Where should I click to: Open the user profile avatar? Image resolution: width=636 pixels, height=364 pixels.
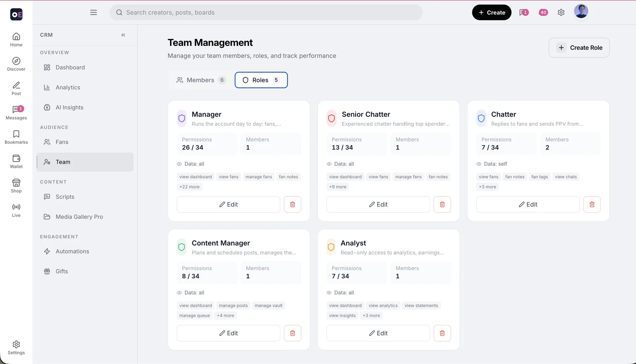click(581, 12)
